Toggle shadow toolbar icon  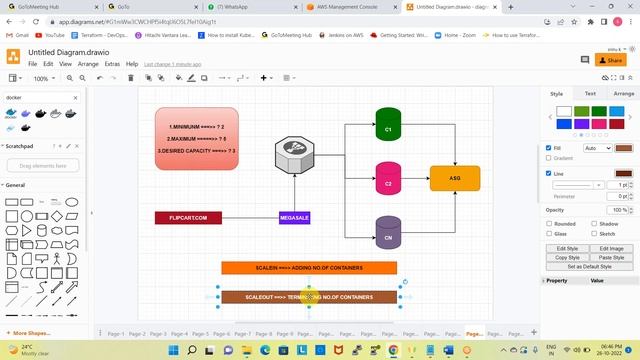[x=204, y=78]
